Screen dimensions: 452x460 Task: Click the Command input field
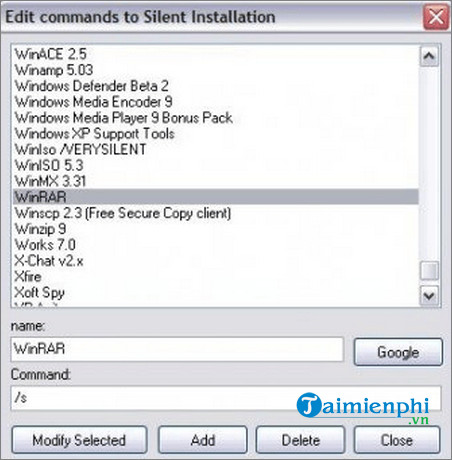click(226, 398)
